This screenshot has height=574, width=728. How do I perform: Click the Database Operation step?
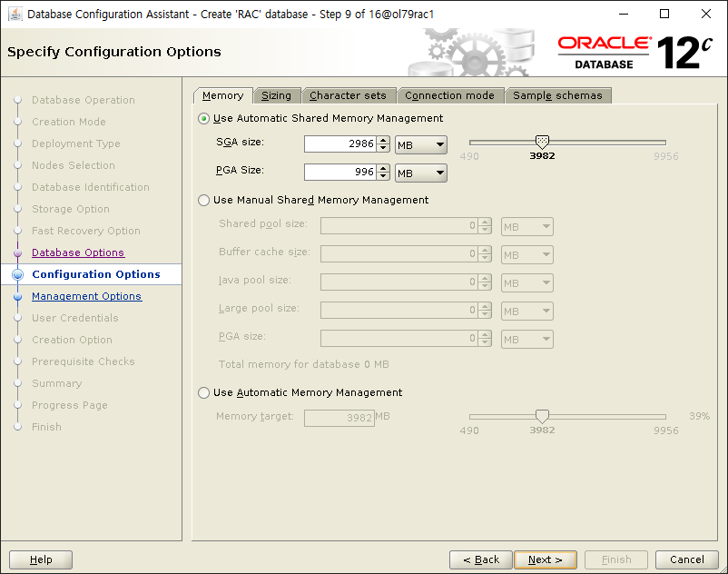[84, 100]
